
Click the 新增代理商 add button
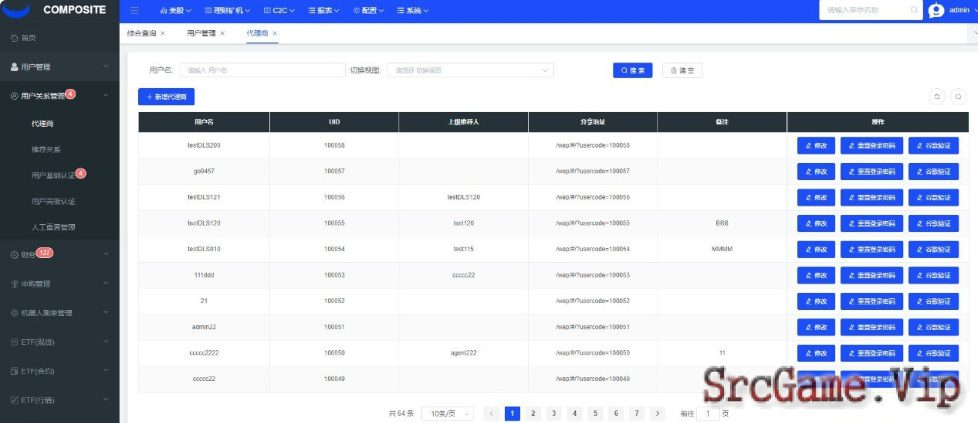pyautogui.click(x=166, y=97)
